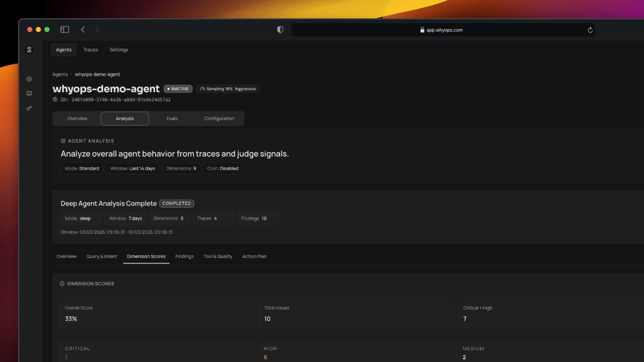The image size is (644, 362).
Task: Open the Settings top navigation tab
Action: point(119,50)
